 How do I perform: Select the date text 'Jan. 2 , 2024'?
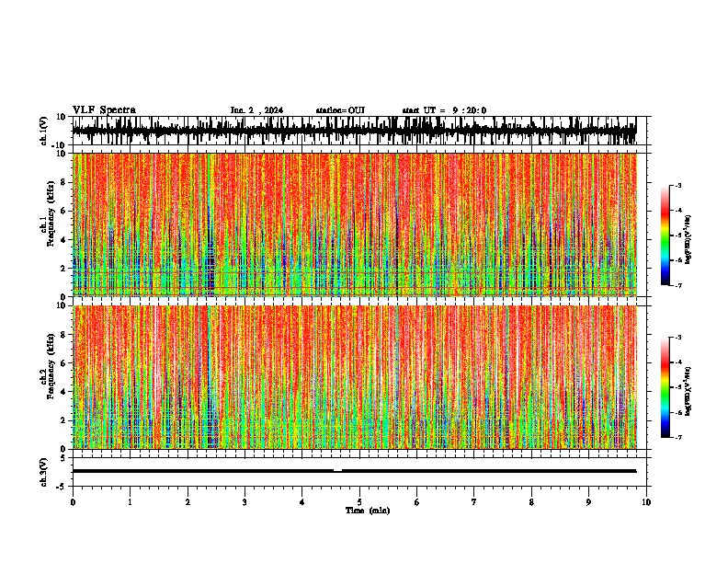[256, 110]
